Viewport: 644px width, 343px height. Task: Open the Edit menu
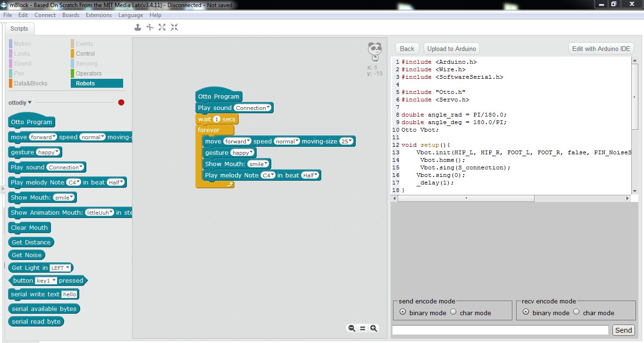click(x=23, y=15)
